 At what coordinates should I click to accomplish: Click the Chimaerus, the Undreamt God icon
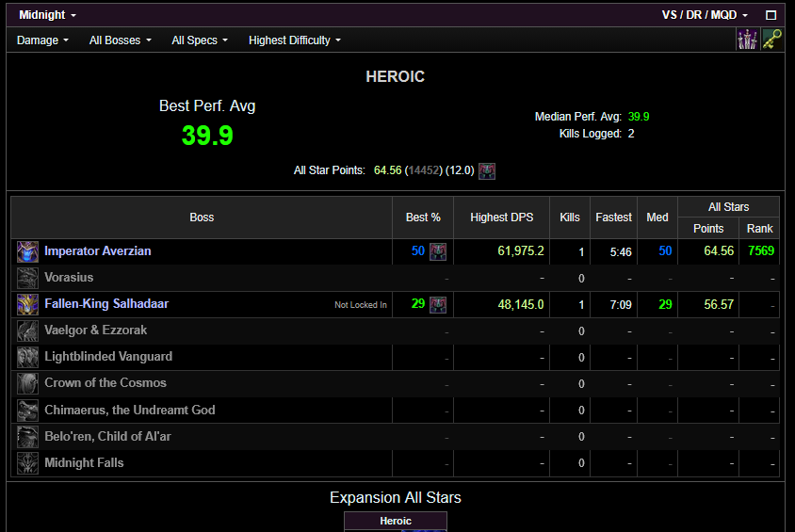pos(27,410)
